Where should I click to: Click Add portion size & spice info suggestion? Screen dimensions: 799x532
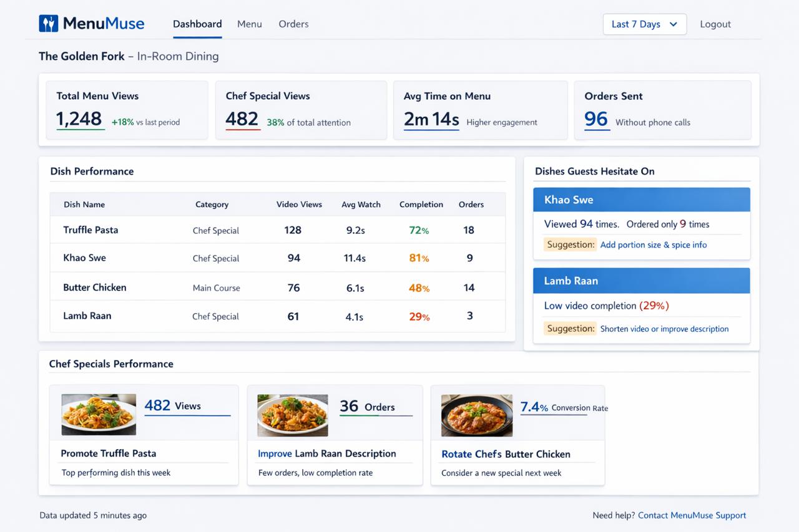coord(653,245)
